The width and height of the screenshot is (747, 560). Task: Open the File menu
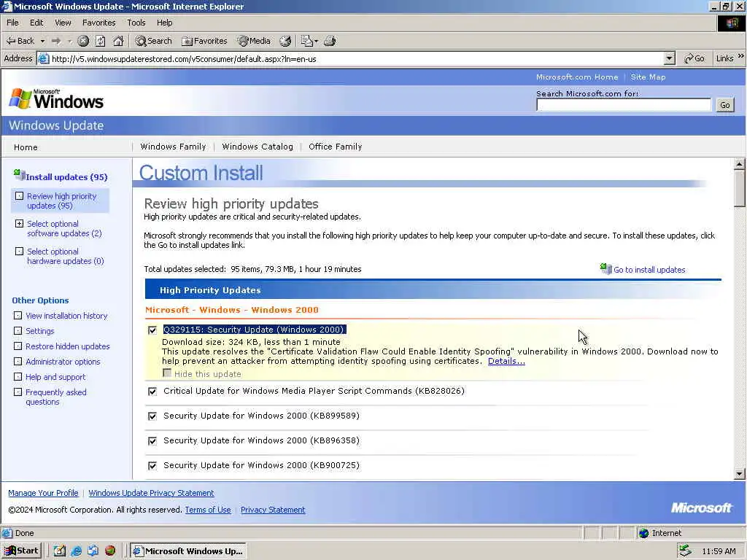pyautogui.click(x=13, y=23)
